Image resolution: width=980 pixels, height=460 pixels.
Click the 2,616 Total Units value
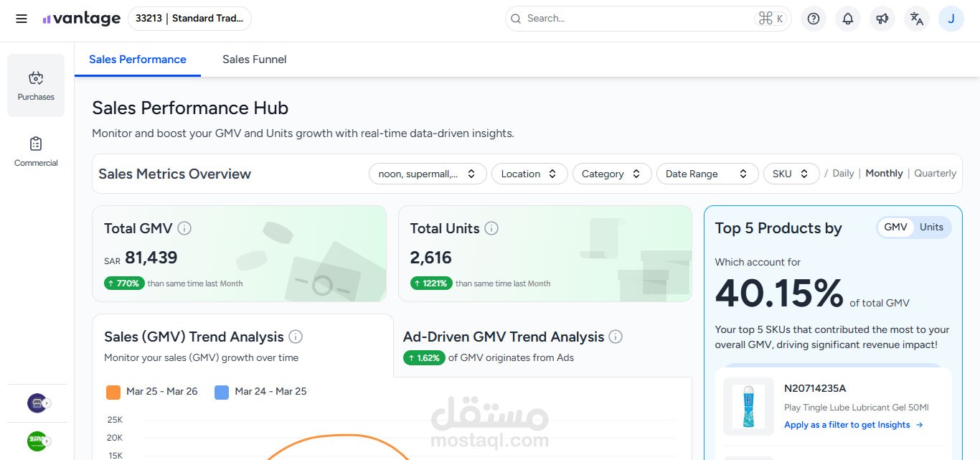tap(431, 258)
